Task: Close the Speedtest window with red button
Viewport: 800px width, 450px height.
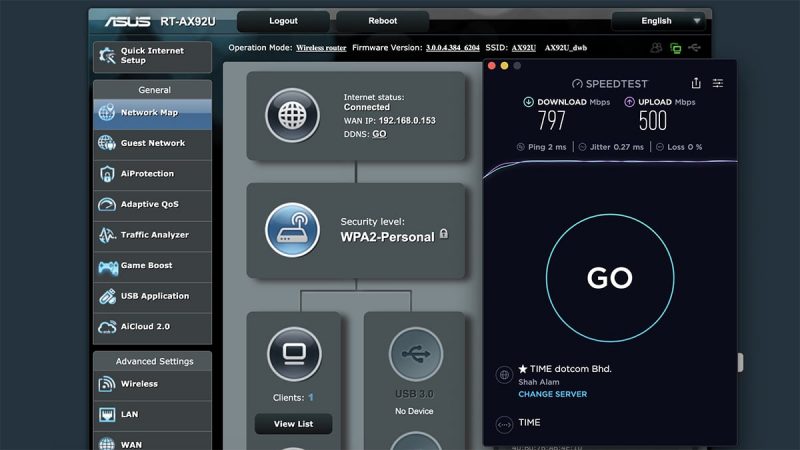Action: point(492,66)
